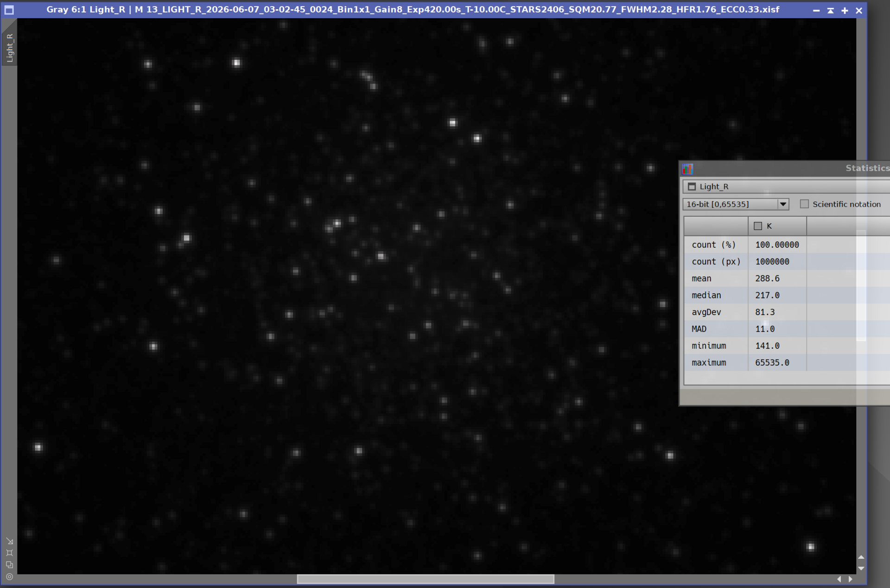The image size is (890, 588).
Task: Nudge image view left with left arrow
Action: pyautogui.click(x=839, y=579)
